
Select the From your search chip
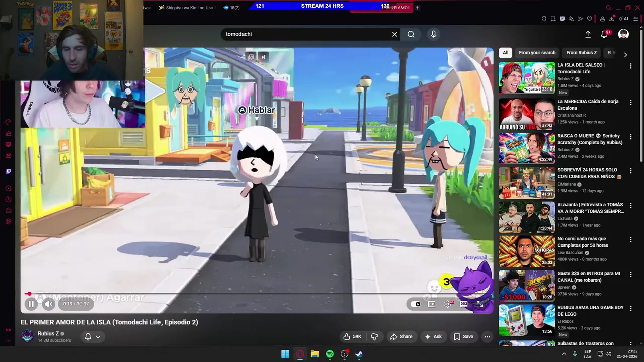coord(537,53)
